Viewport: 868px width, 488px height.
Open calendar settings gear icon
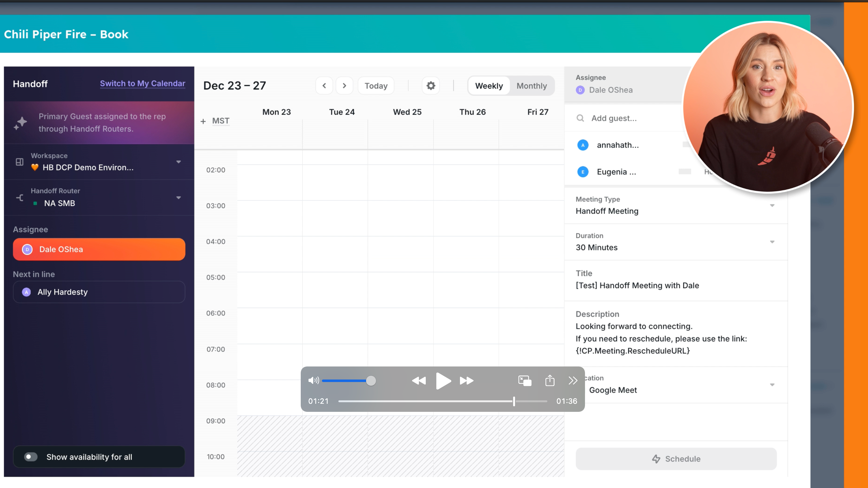(x=431, y=85)
